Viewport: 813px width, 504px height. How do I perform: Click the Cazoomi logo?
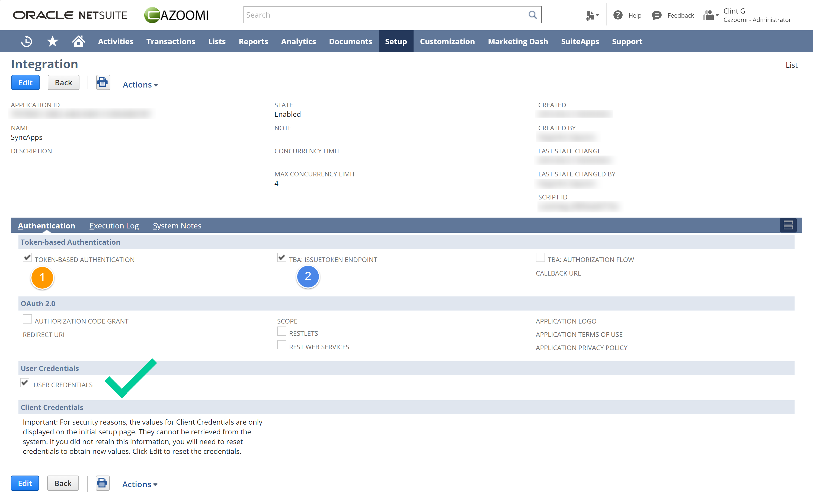176,15
